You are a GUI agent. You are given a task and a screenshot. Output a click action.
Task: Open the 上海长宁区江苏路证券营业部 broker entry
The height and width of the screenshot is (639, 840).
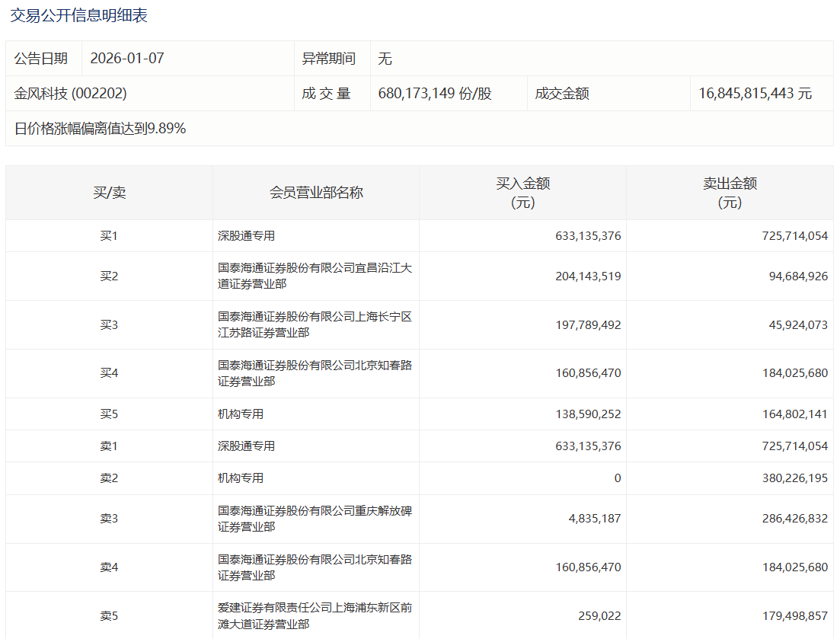pos(315,324)
